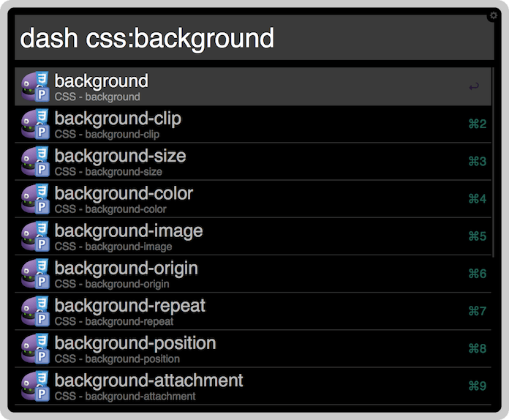509x420 pixels.
Task: Click Dash icon beside background result
Action: click(35, 86)
